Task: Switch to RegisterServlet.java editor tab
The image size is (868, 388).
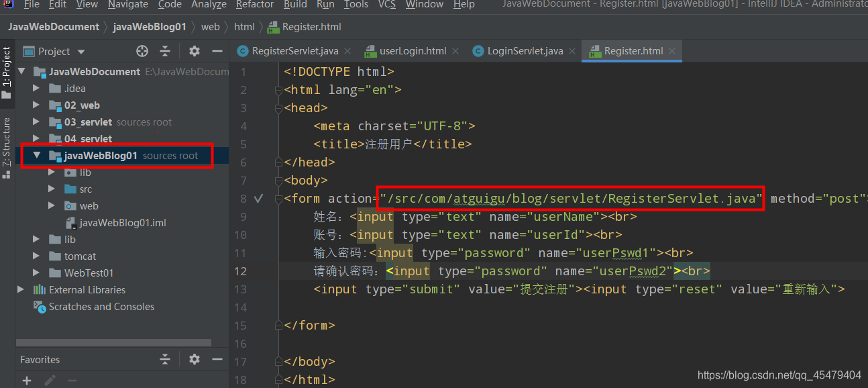Action: (x=295, y=51)
